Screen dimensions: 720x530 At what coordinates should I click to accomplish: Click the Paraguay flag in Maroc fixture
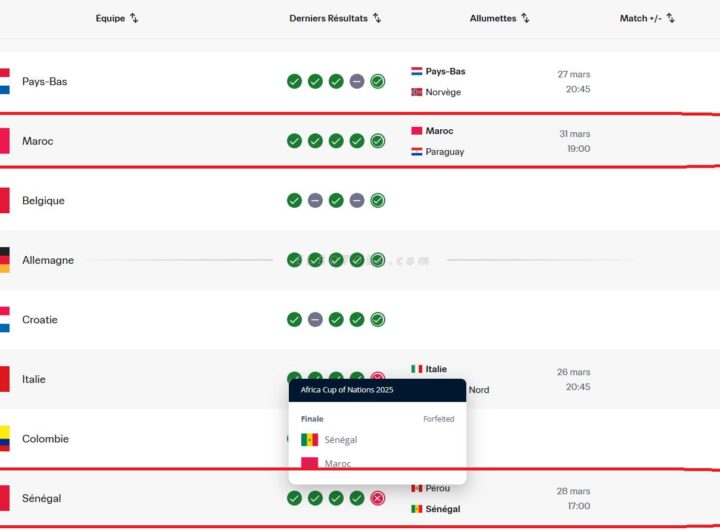[x=417, y=152]
